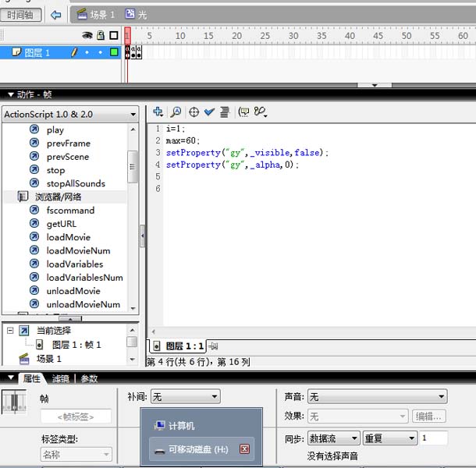The width and height of the screenshot is (476, 468).
Task: Select prevFrame action
Action: (x=69, y=144)
